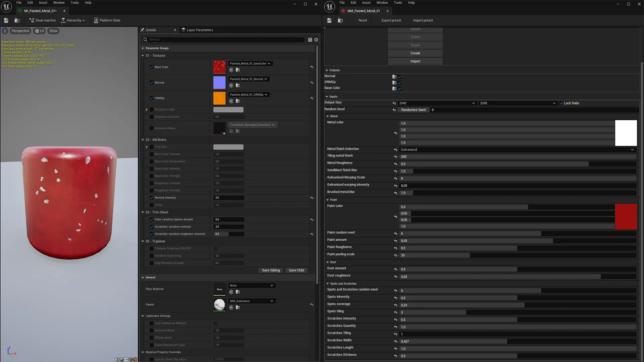Screen dimensions: 644x362
Task: Toggle the Lock Ratio checkbox
Action: 561,103
